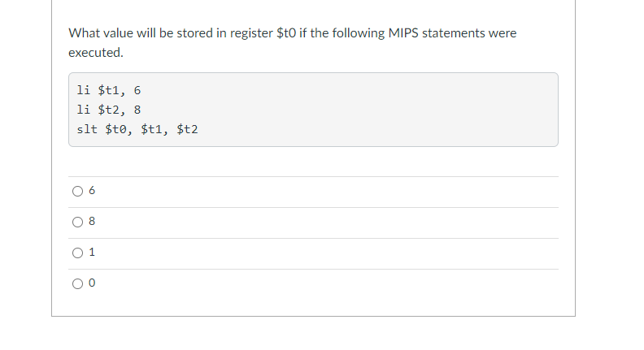Mark the radio button for answer 0
Screen dimensions: 644x350
pyautogui.click(x=77, y=283)
